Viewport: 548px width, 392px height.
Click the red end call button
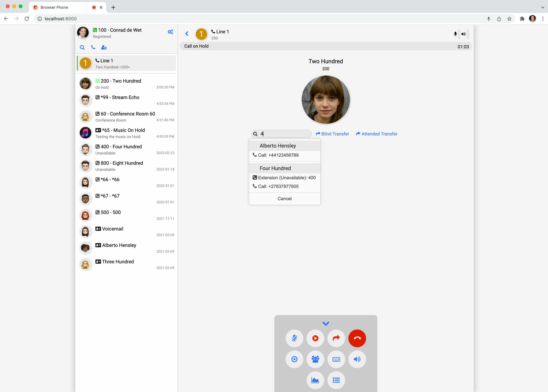[x=357, y=338]
